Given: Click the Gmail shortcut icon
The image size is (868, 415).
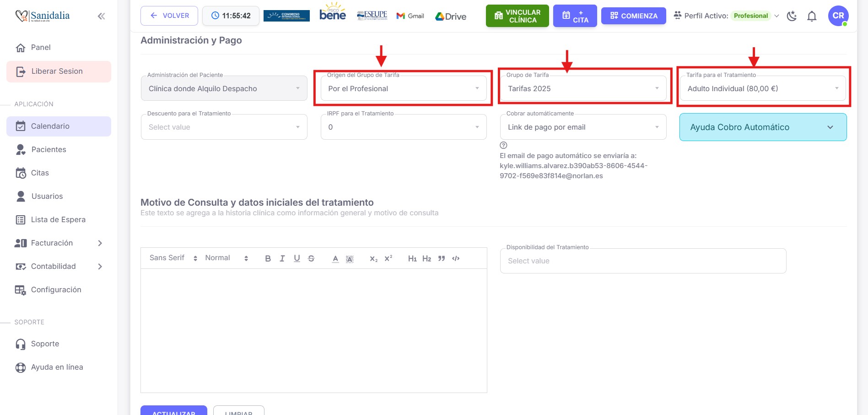Looking at the screenshot, I should click(410, 16).
